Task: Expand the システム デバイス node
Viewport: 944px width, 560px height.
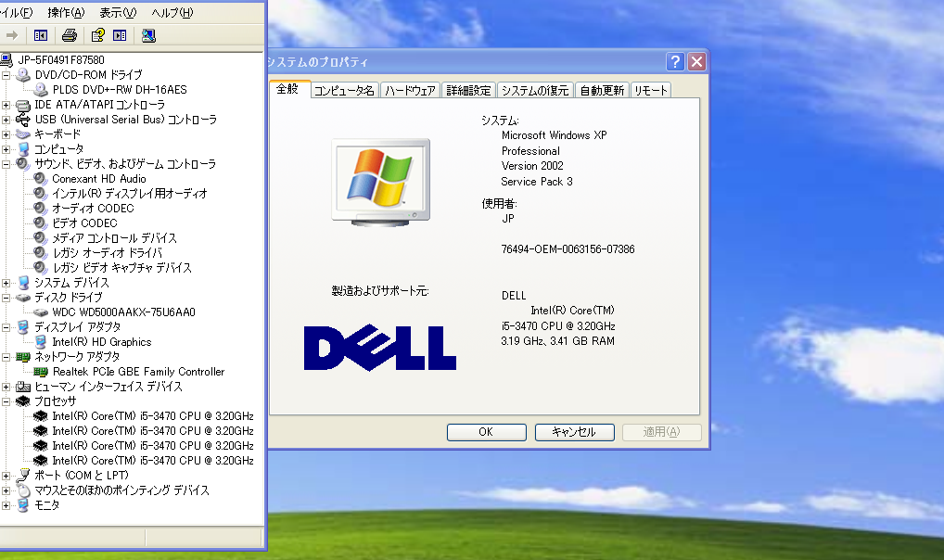Action: pyautogui.click(x=6, y=283)
